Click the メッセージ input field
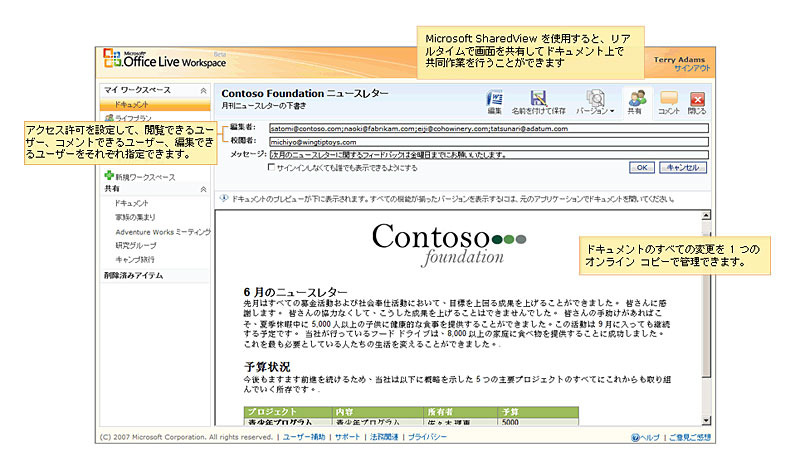The width and height of the screenshot is (800, 471). (x=489, y=155)
